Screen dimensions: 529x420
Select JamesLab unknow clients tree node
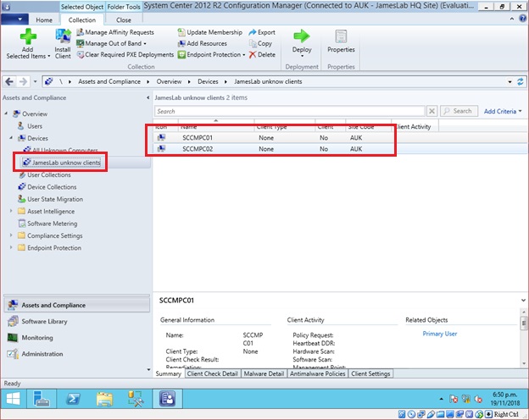[62, 163]
